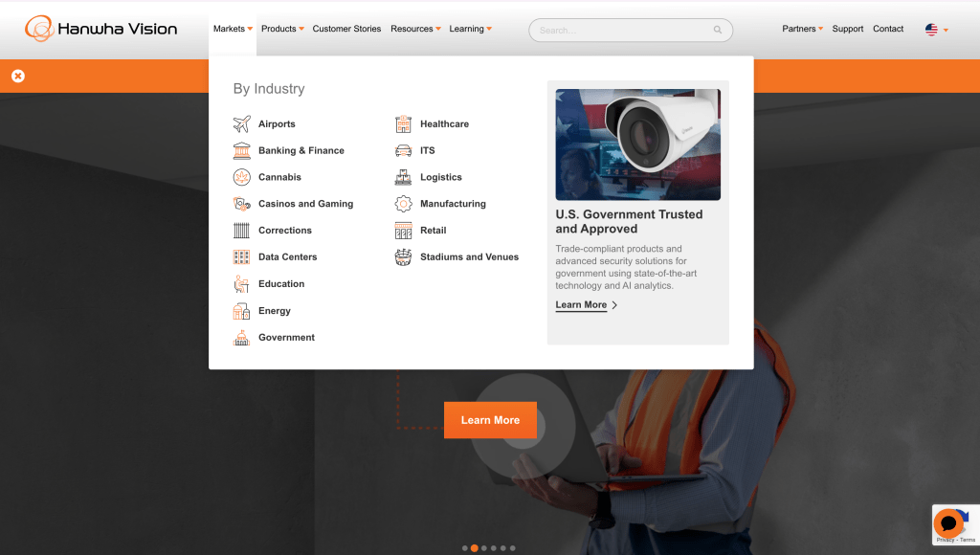Click the search magnifier icon
This screenshot has width=980, height=555.
tap(718, 30)
